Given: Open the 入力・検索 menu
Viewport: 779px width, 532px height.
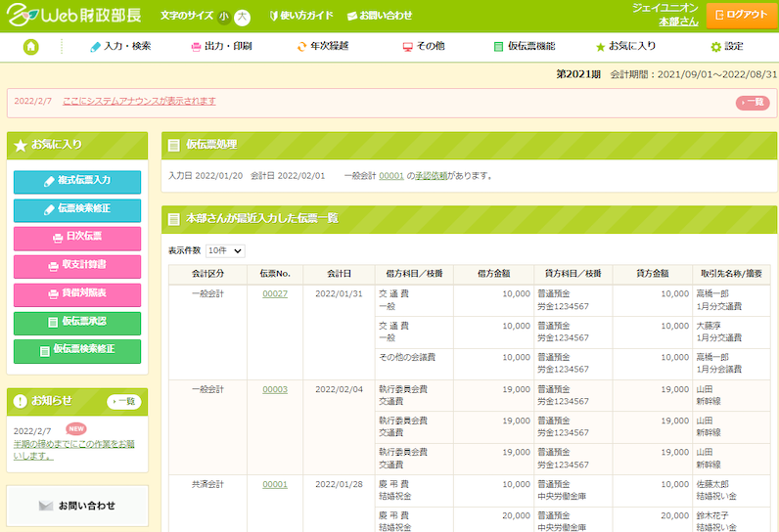Looking at the screenshot, I should point(120,47).
